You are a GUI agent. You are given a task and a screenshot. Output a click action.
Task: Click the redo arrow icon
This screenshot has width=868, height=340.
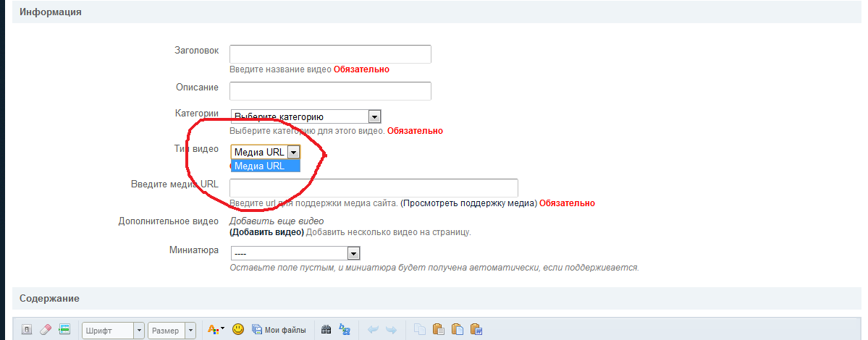[392, 330]
